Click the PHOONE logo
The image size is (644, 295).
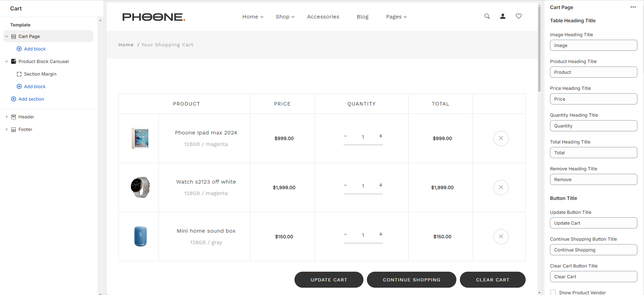[154, 17]
